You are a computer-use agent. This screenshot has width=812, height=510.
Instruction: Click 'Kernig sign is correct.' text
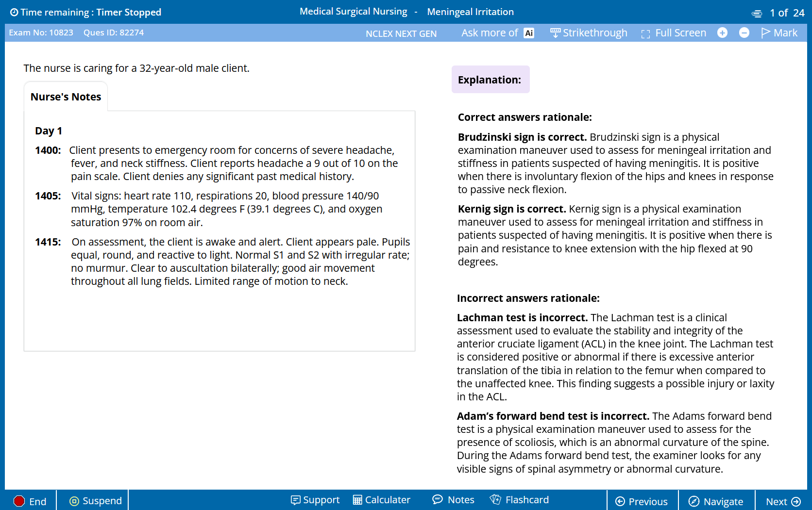[512, 209]
